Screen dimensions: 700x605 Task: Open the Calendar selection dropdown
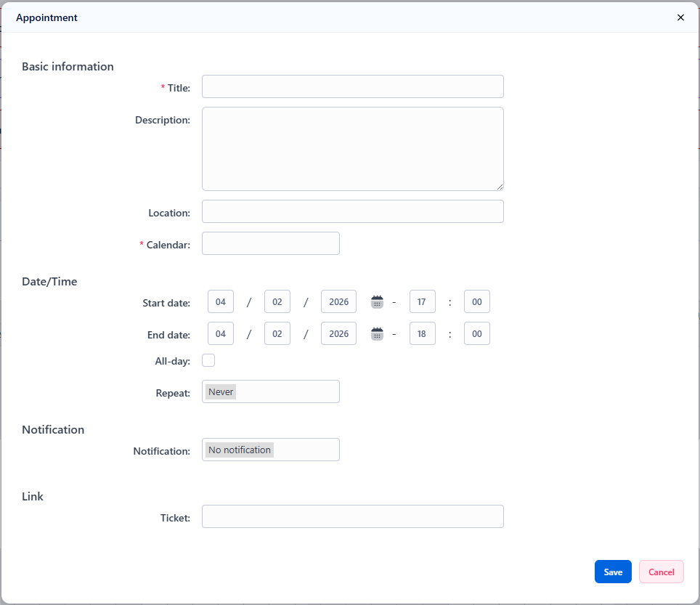[x=271, y=243]
